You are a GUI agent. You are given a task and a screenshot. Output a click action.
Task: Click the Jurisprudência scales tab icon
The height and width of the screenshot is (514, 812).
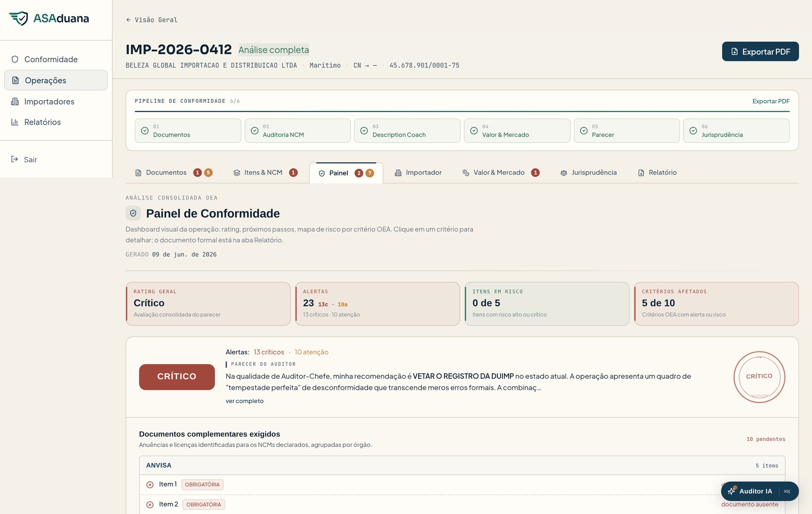pos(563,173)
